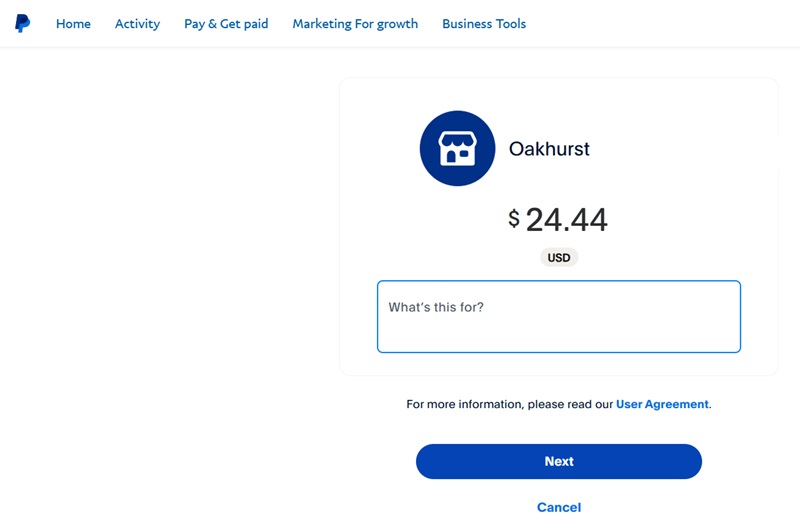Go to the Activity tab
800x522 pixels.
[137, 24]
